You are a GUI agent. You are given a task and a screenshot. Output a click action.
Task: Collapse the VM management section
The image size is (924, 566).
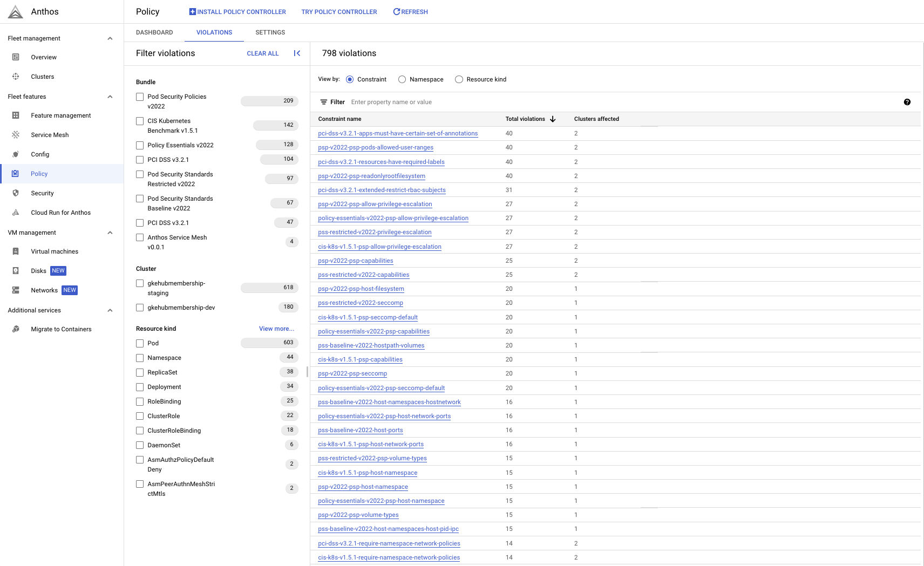110,233
